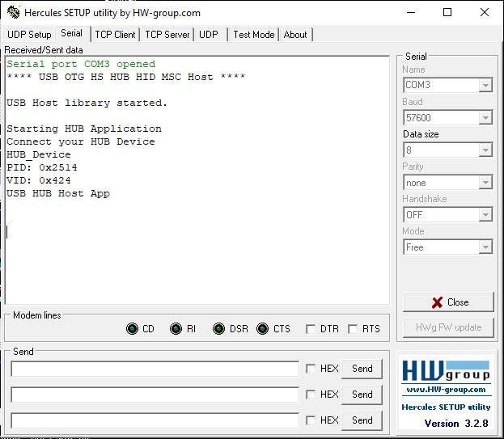Open the Baud dropdown showing 57600
Image resolution: width=504 pixels, height=439 pixels.
[485, 117]
